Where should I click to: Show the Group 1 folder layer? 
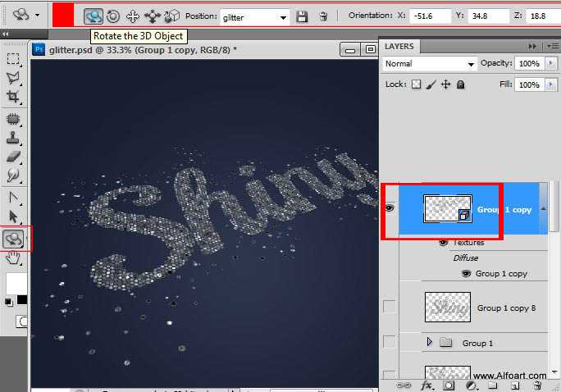(390, 342)
